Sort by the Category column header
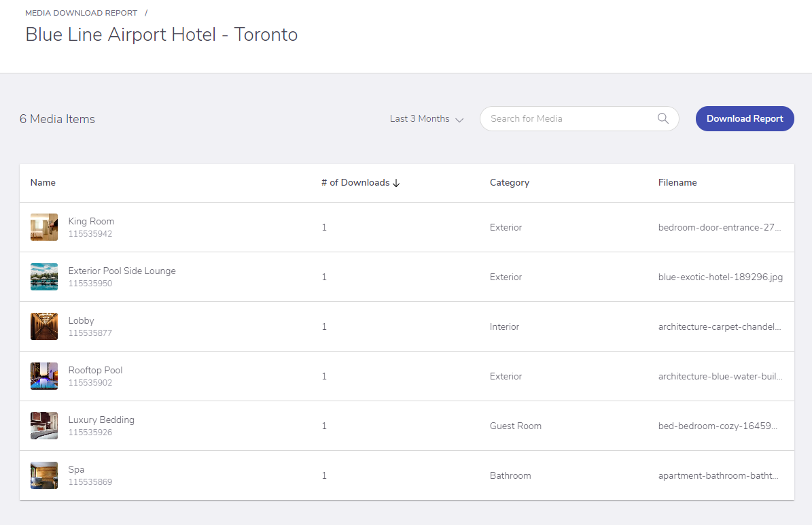This screenshot has width=812, height=525. click(x=510, y=182)
